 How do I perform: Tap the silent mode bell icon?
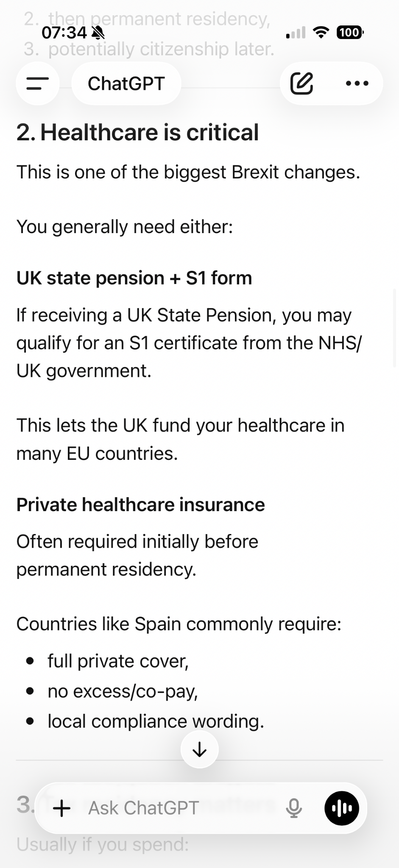click(x=98, y=32)
